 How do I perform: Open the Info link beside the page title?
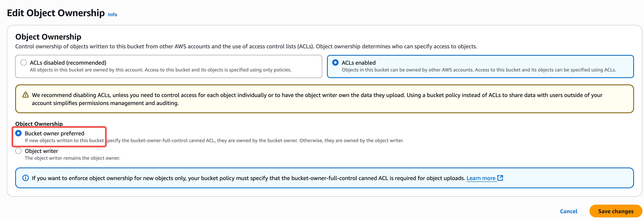point(112,15)
